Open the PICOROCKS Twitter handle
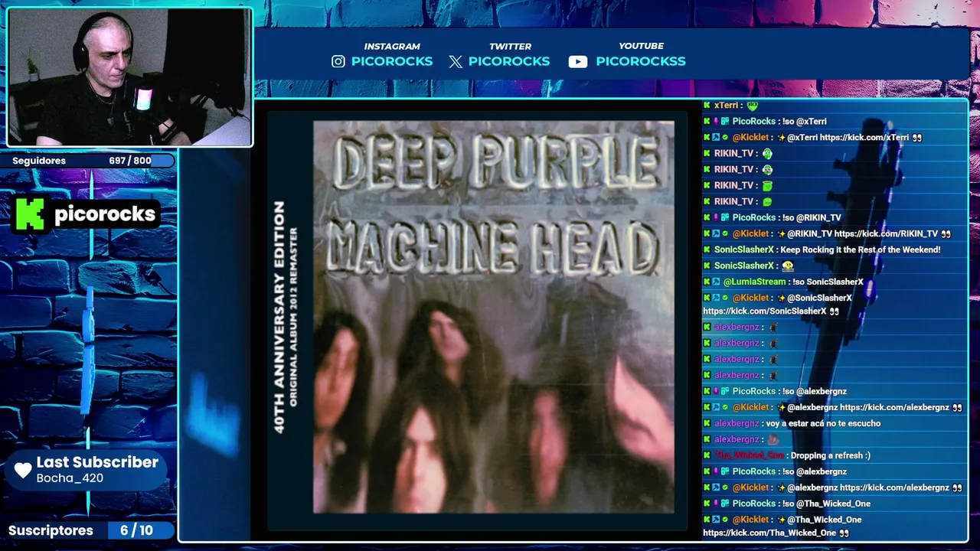This screenshot has width=980, height=551. click(x=509, y=61)
